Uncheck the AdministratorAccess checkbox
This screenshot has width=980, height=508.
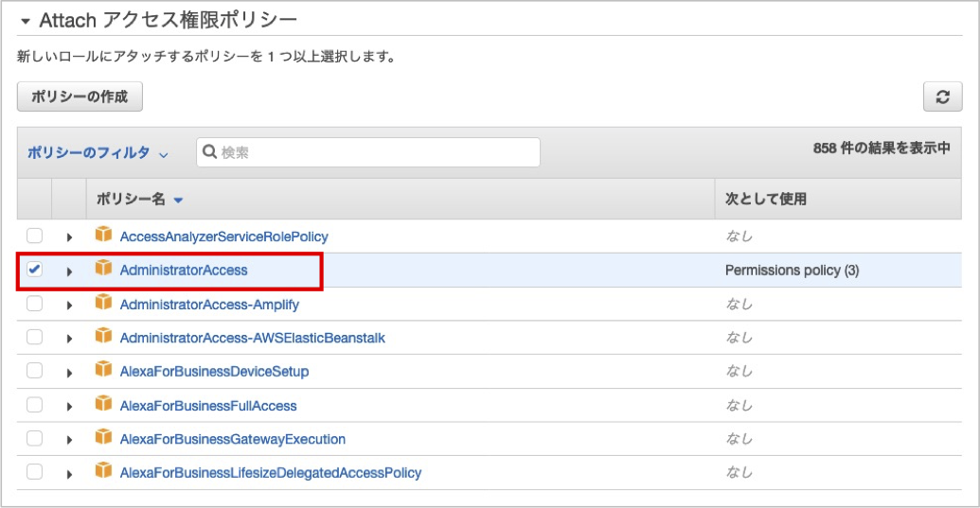(x=34, y=270)
